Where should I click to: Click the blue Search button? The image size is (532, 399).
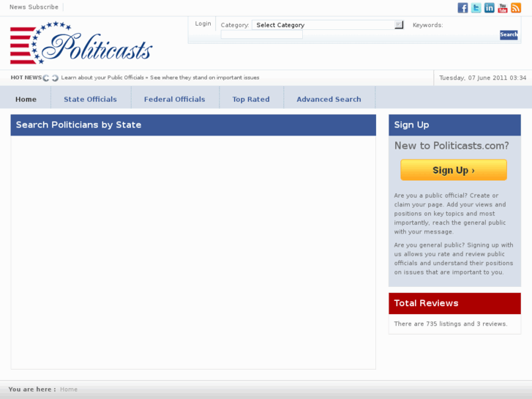pos(509,34)
